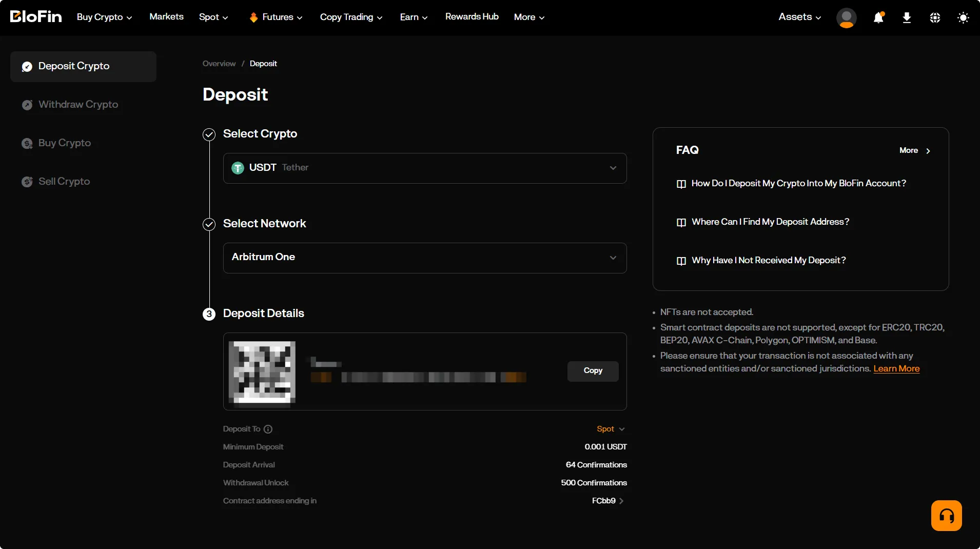Click the Deposit To info icon
Viewport: 980px width, 549px height.
[x=268, y=429]
